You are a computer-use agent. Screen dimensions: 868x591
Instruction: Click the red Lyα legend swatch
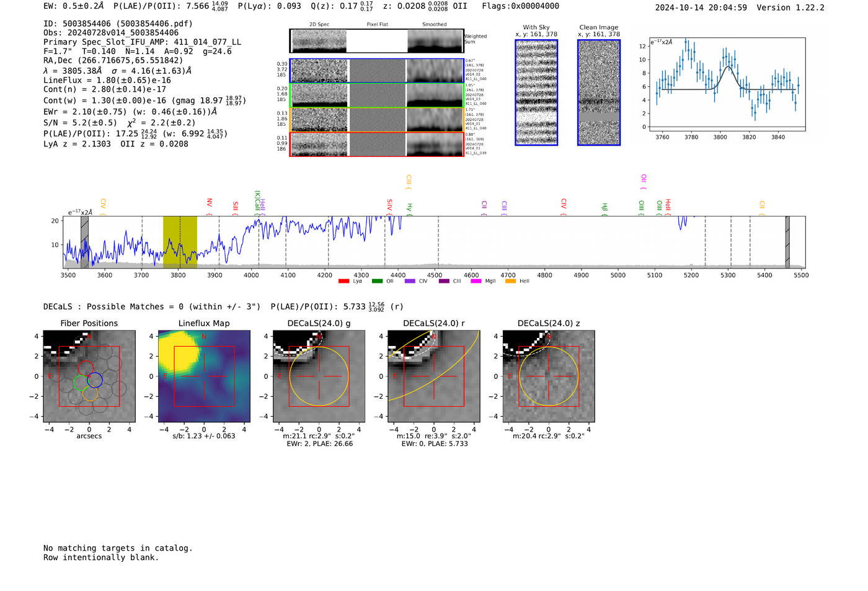(343, 282)
